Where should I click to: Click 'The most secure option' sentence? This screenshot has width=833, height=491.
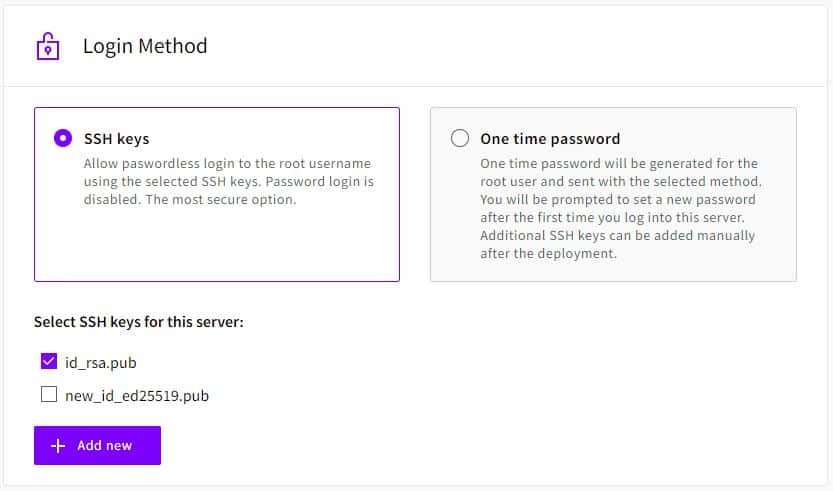pyautogui.click(x=220, y=200)
